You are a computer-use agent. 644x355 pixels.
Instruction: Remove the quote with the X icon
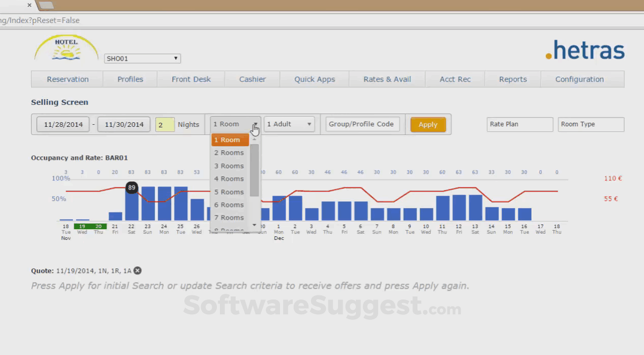(137, 271)
